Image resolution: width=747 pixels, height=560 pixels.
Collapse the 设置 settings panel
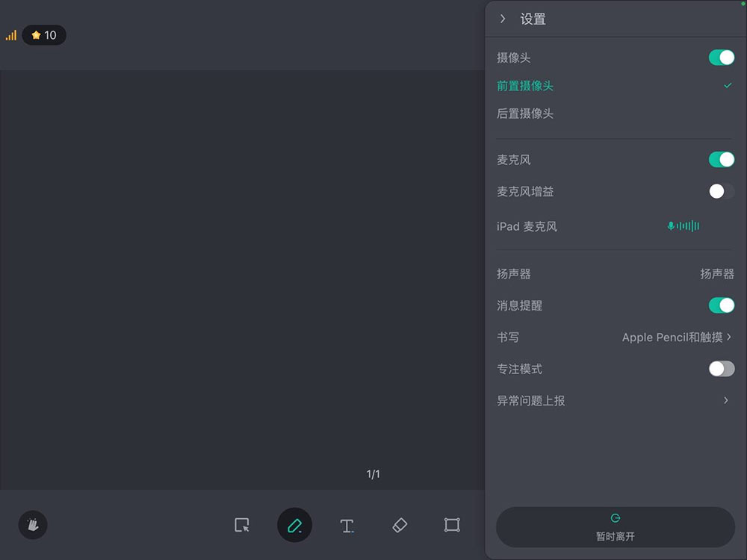click(x=503, y=19)
